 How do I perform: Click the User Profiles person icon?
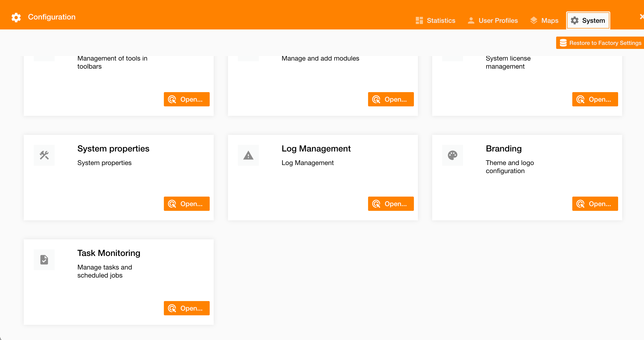point(471,20)
